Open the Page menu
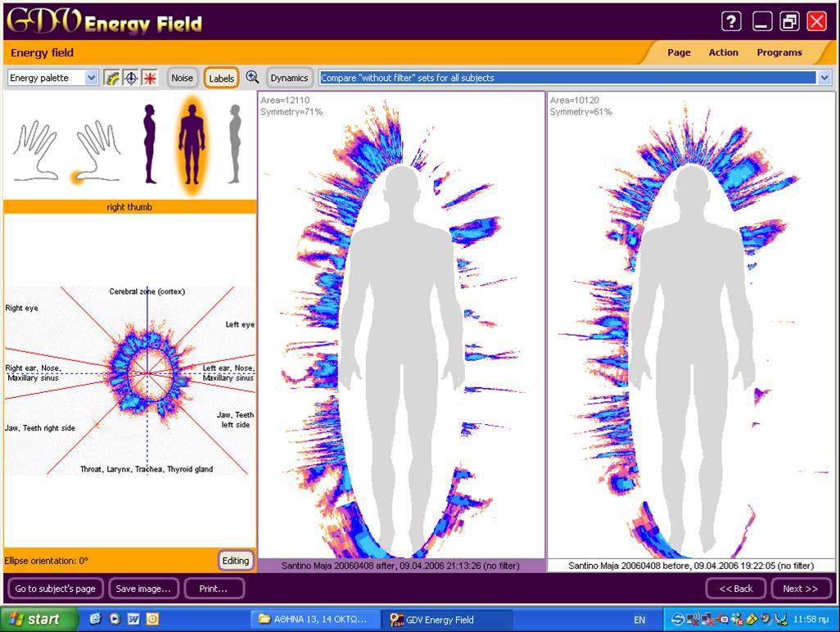 coord(679,52)
